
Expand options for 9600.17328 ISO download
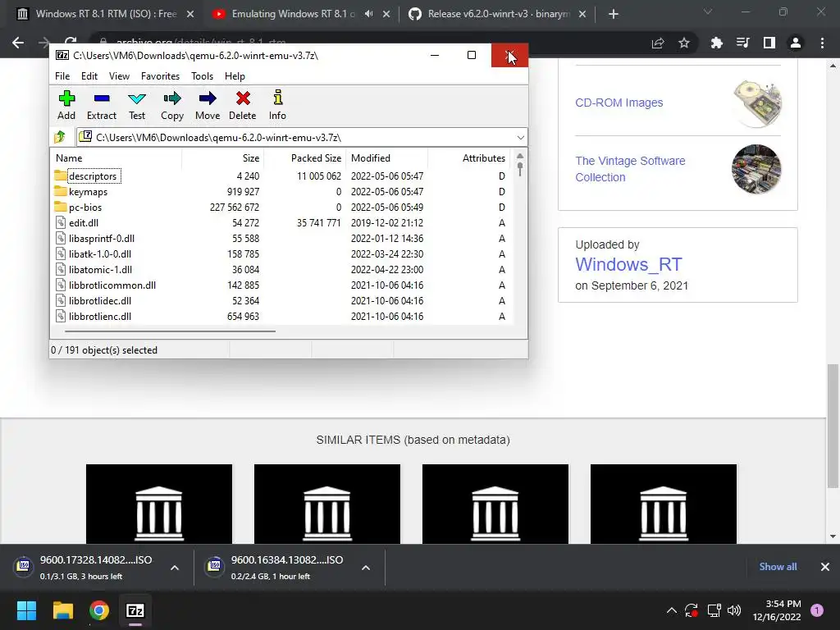[x=175, y=568]
